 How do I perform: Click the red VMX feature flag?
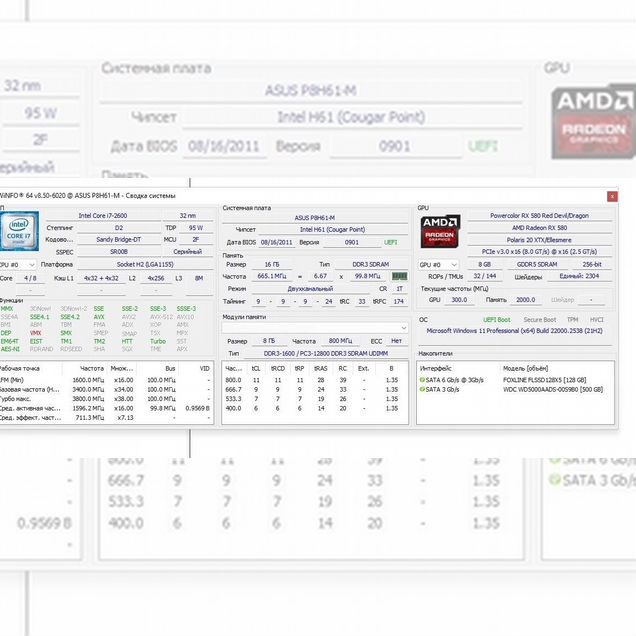36,333
